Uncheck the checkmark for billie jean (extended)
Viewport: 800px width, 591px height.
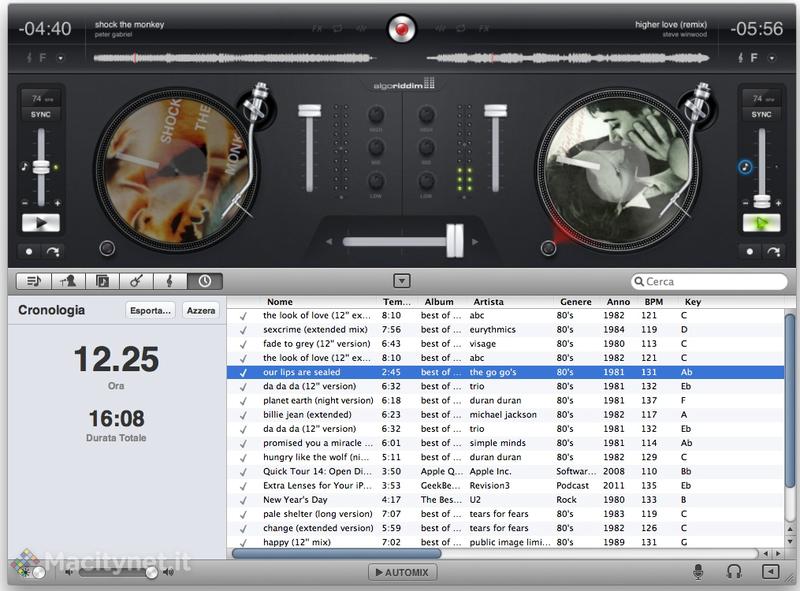(243, 414)
